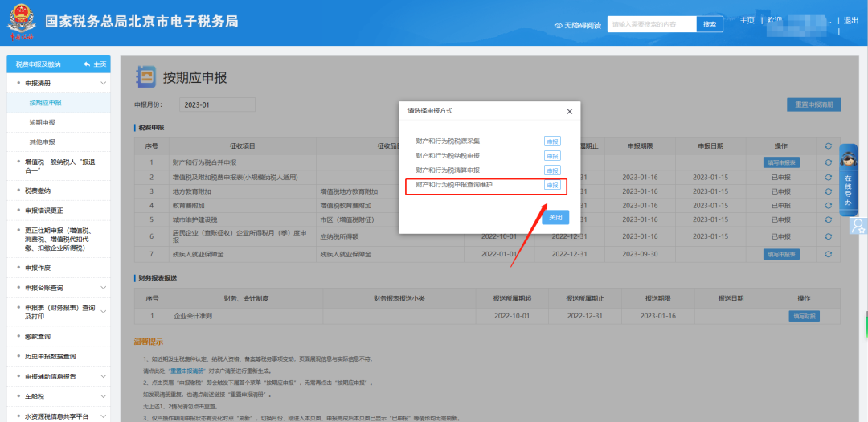Refresh the 残疾人就业保障金 row status
This screenshot has width=868, height=422.
(x=828, y=254)
